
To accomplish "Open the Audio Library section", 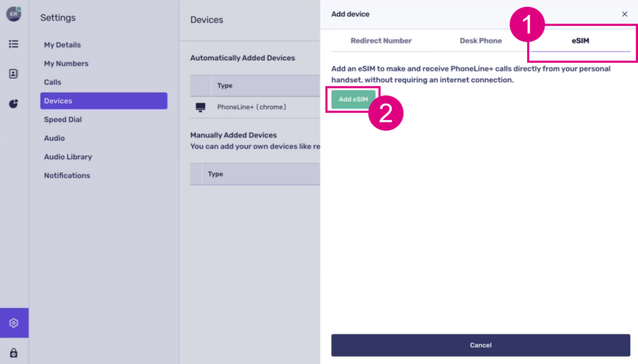I will pos(68,157).
